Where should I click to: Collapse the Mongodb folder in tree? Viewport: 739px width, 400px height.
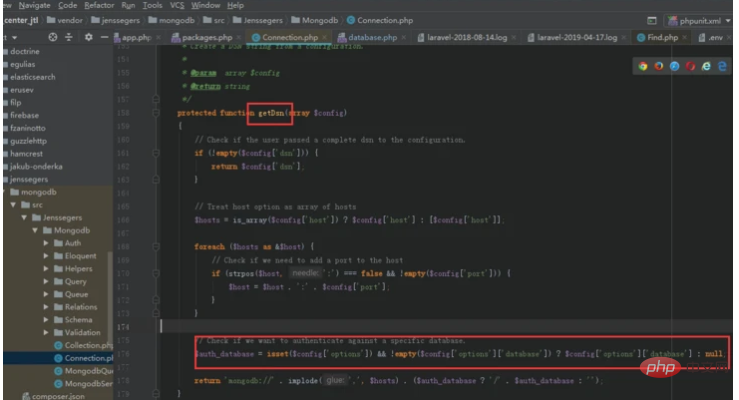pos(35,230)
